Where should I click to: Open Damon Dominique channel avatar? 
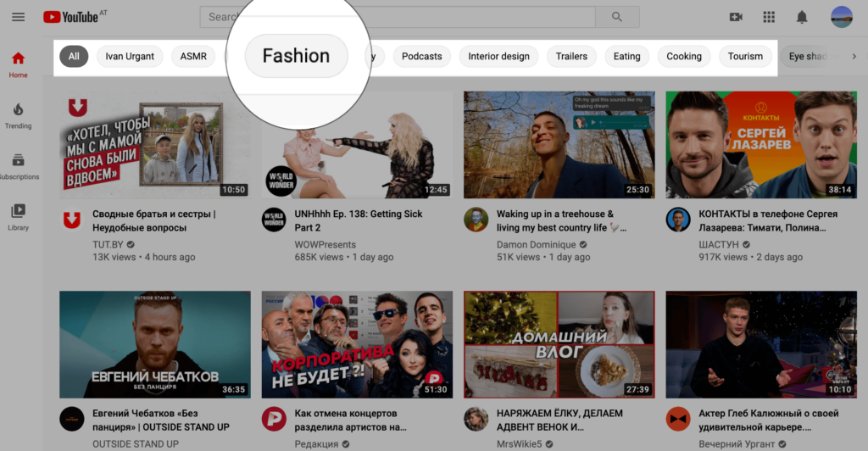tap(476, 220)
